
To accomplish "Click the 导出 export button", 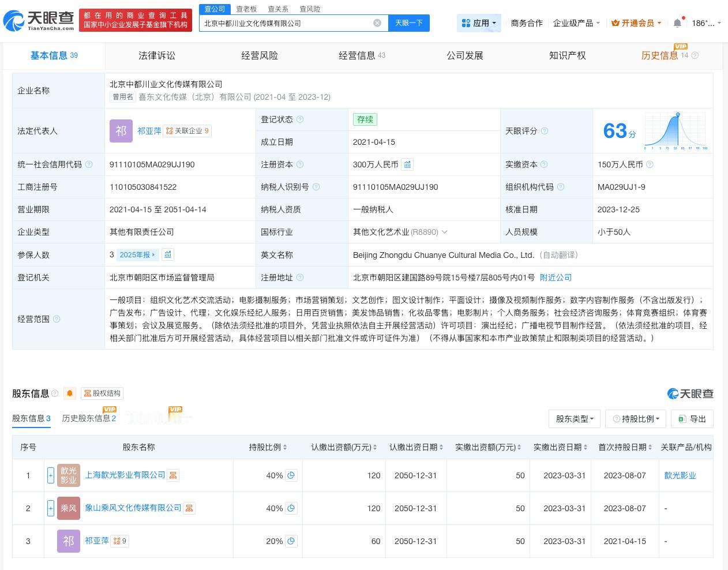I will pos(692,419).
